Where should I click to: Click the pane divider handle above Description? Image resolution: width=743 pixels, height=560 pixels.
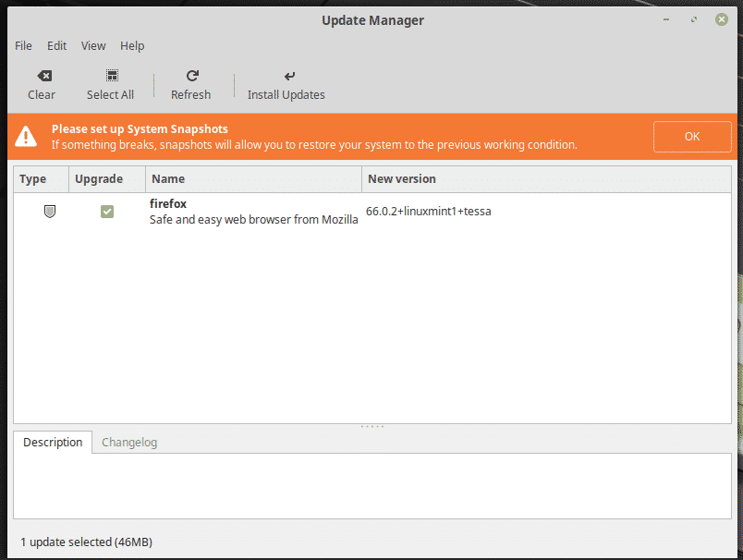pos(371,426)
